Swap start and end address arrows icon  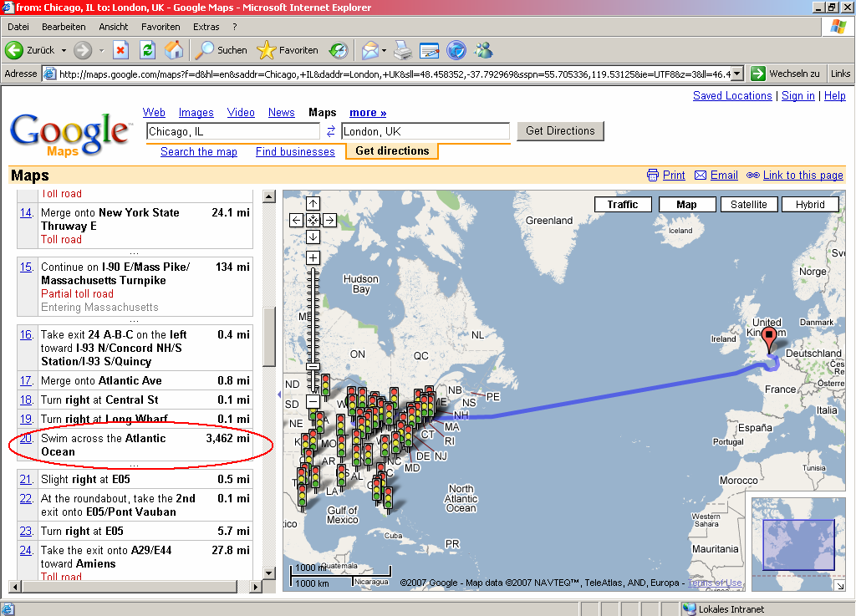click(331, 131)
